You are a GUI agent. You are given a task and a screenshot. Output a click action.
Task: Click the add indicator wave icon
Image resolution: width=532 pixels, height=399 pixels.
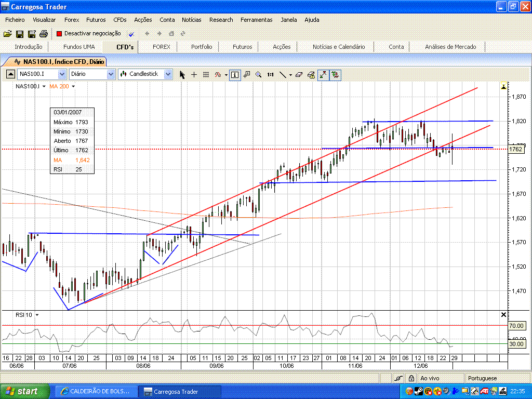[x=219, y=74]
